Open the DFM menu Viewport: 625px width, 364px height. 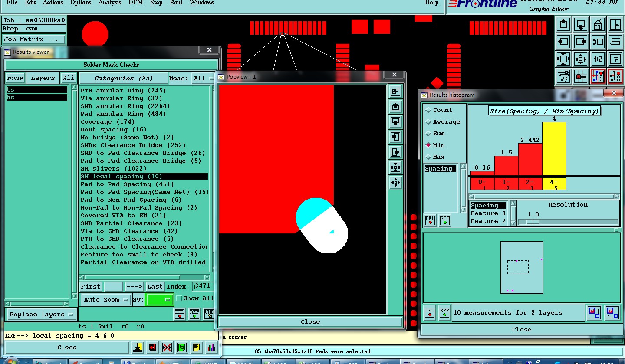tap(136, 3)
